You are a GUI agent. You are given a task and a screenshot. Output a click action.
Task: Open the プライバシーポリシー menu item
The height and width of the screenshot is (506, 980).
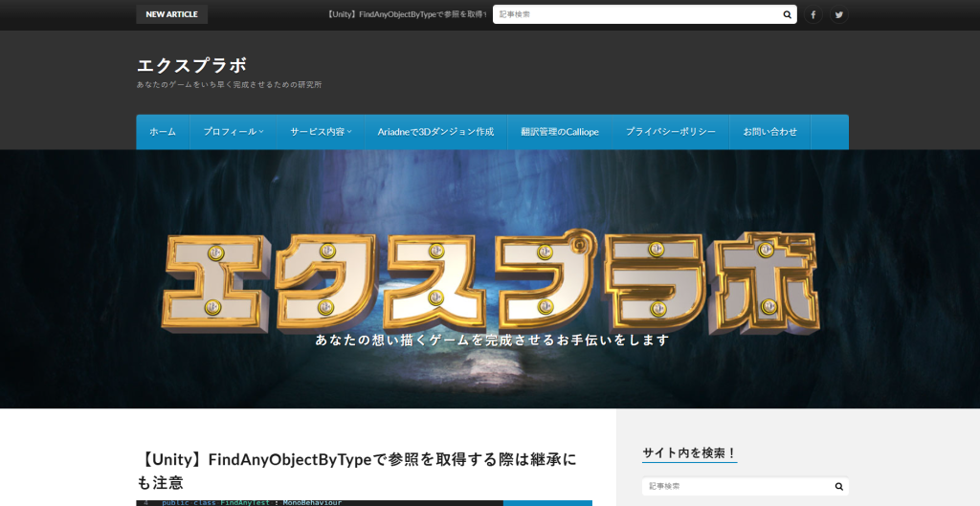tap(671, 132)
